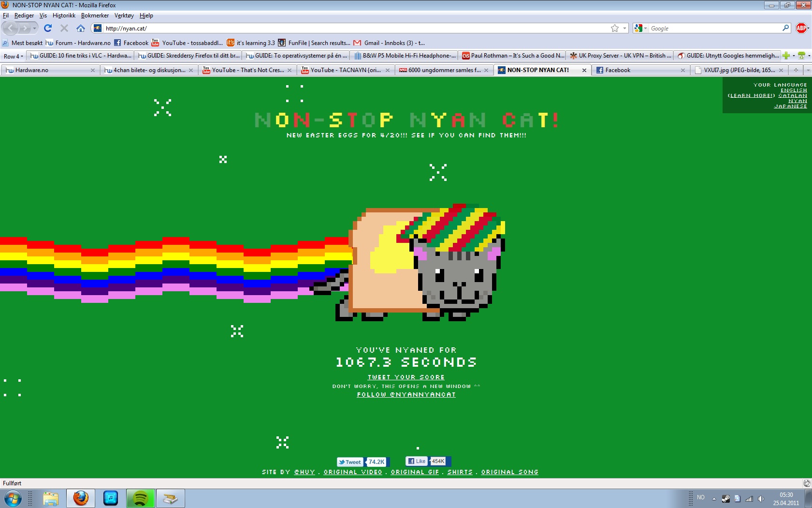Click the volume speaker tray icon

pyautogui.click(x=761, y=499)
